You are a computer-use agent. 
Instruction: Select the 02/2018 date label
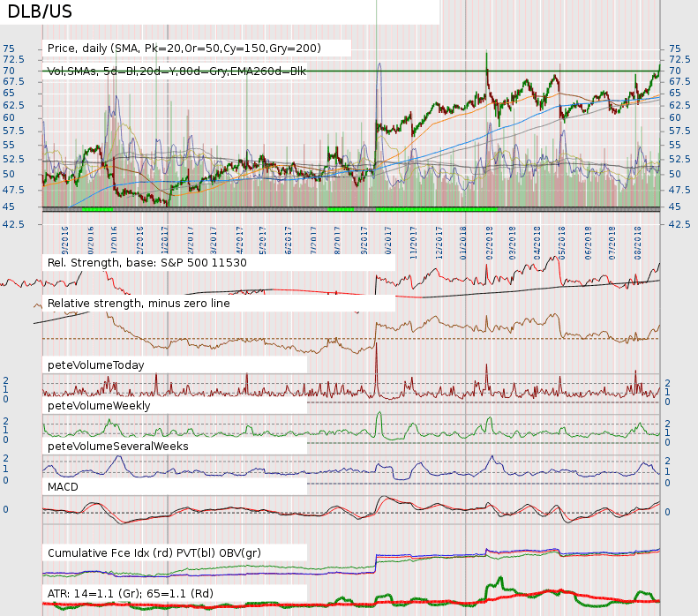(490, 243)
